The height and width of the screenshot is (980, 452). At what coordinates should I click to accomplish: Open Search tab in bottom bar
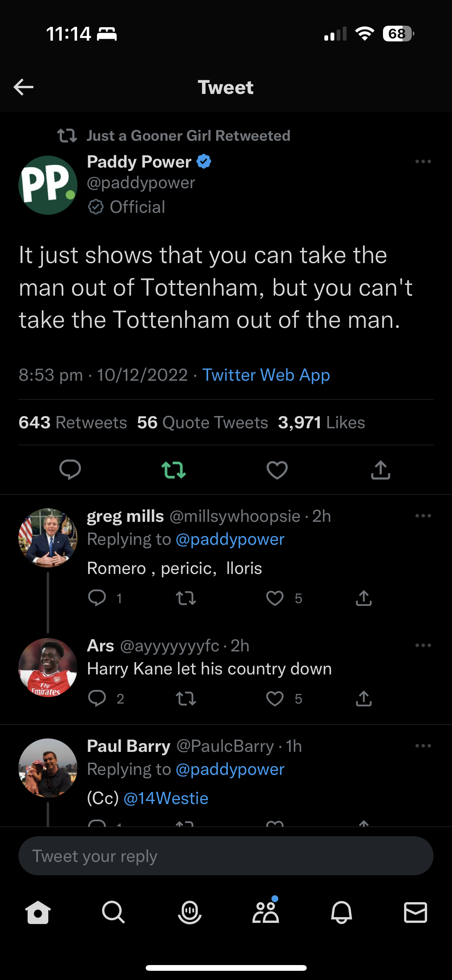pos(113,912)
